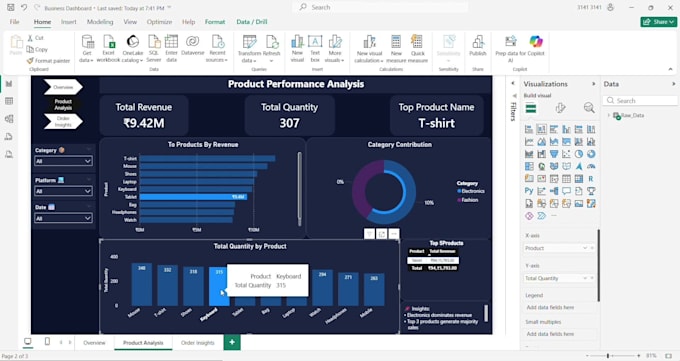Switch to Model view in left sidebar
Viewport: 680px width, 361px height.
point(9,119)
